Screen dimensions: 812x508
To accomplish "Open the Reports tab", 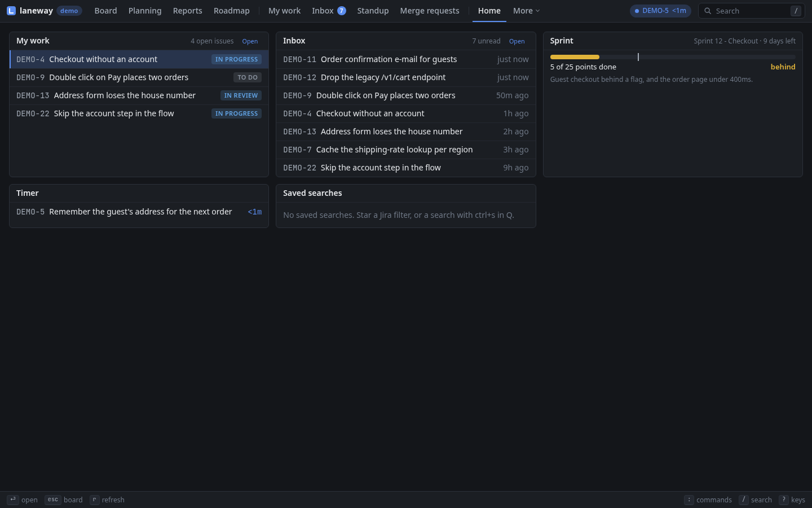I will 187,11.
